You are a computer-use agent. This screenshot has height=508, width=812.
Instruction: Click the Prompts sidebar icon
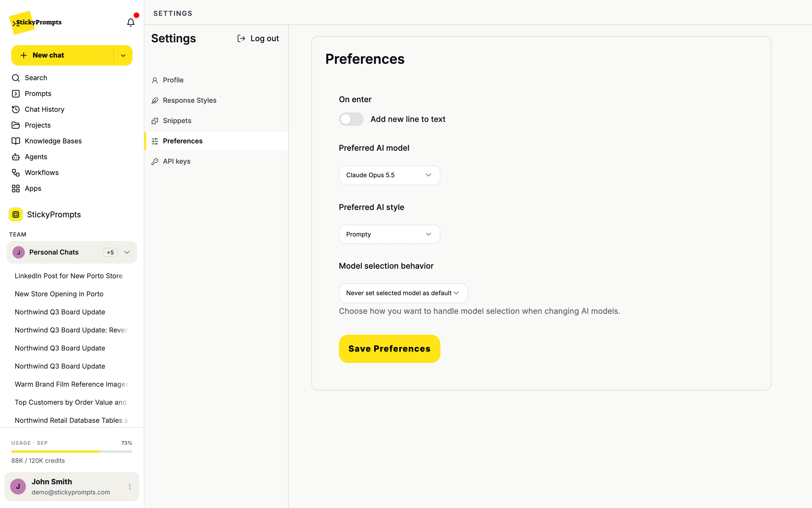click(x=16, y=94)
